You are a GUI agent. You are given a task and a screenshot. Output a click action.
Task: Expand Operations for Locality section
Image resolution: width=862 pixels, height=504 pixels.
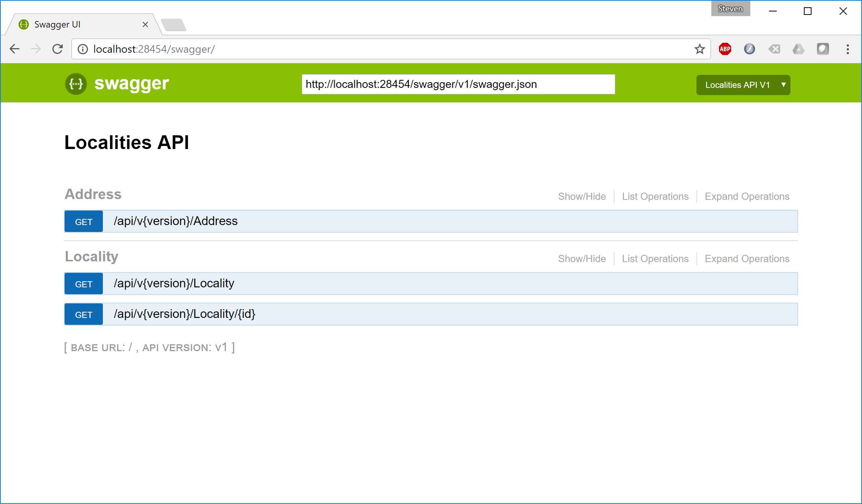tap(747, 259)
